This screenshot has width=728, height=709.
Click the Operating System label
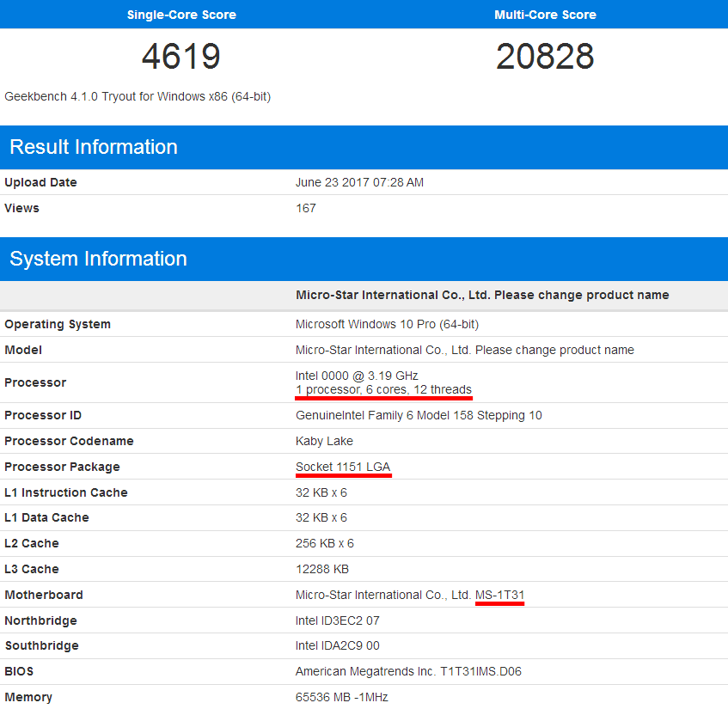58,324
